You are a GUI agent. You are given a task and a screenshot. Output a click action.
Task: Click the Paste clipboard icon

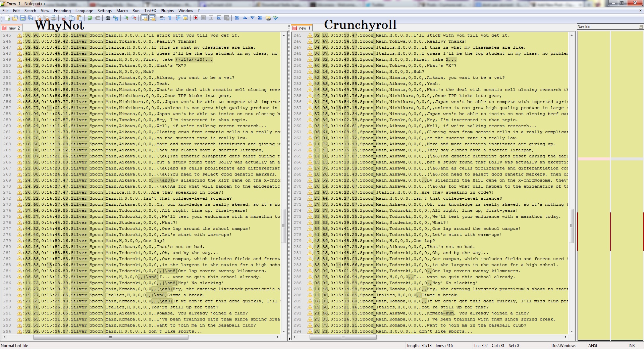tap(79, 18)
